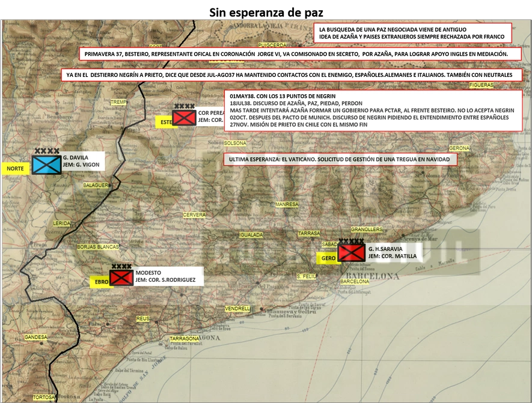Select the '18JUL38. DISCURSO DE AZAÑA' line
Viewport: 532px width, 403px height.
tap(296, 103)
